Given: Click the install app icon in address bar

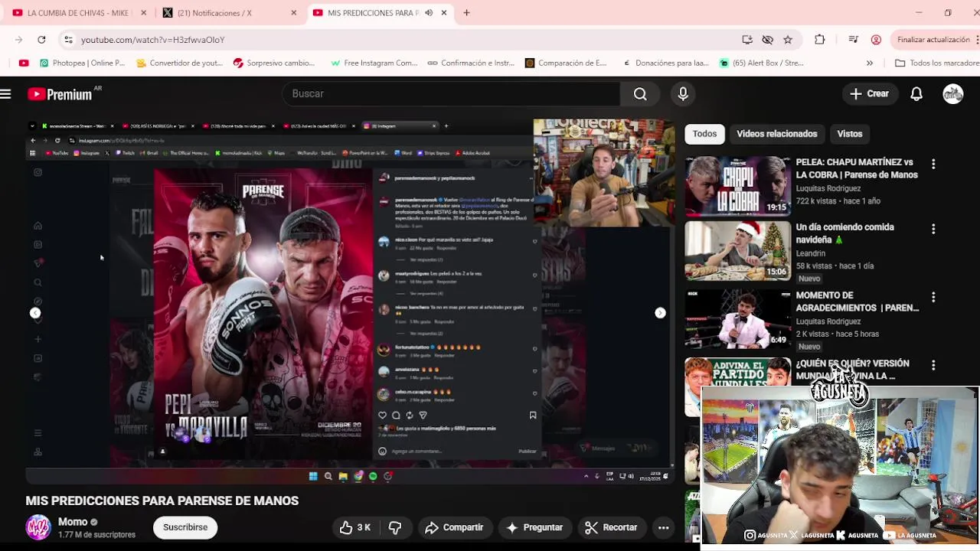Looking at the screenshot, I should pyautogui.click(x=747, y=40).
